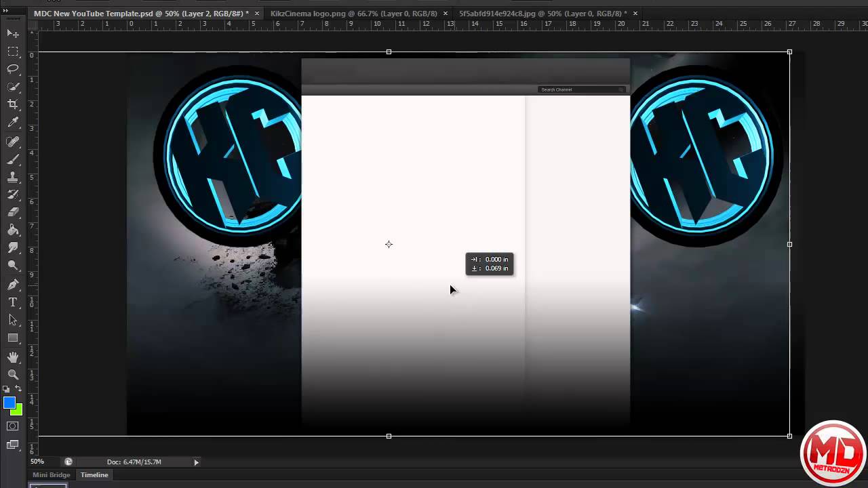Select the Dodge tool

pos(13,266)
